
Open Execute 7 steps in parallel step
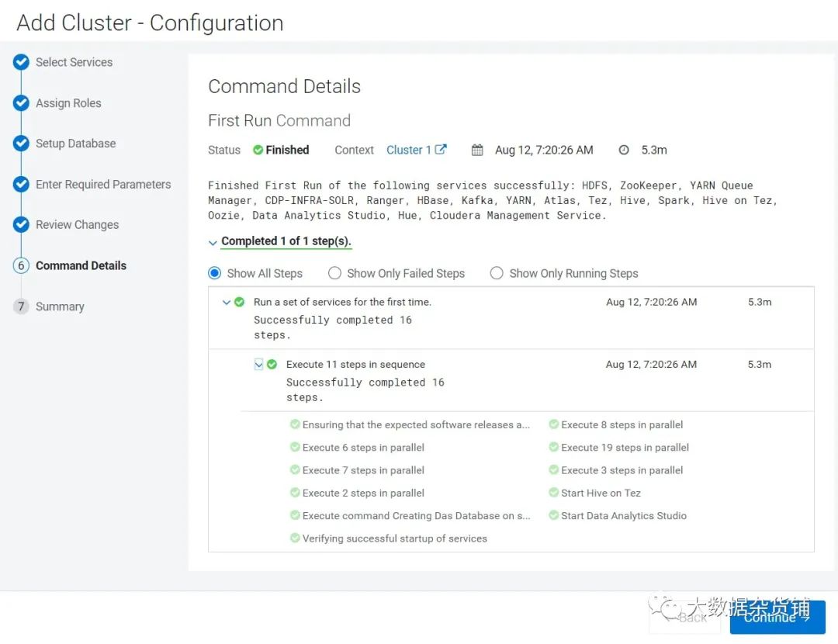coord(363,470)
